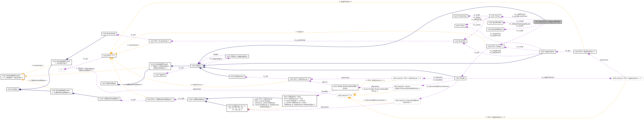
Task: Open the ns3::Ptr< EventImpl > node
Action: pos(160,41)
